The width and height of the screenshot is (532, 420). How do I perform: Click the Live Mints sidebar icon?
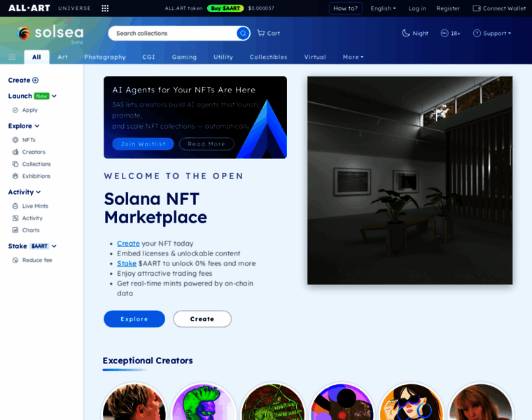(15, 206)
